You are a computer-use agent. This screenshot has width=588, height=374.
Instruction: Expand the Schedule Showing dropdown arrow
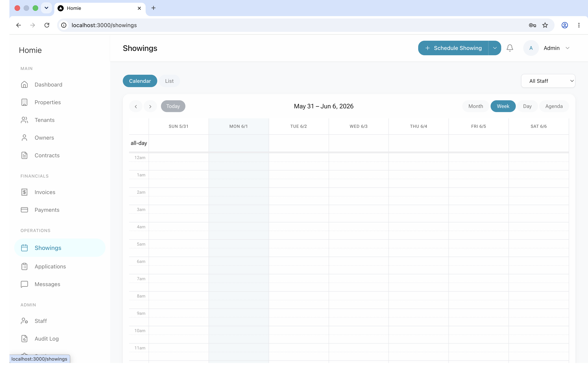495,48
